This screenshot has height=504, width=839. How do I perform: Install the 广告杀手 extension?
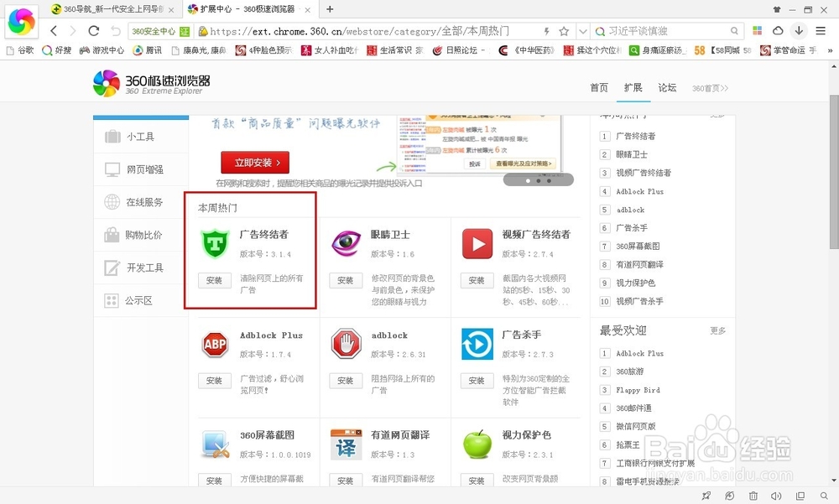point(477,381)
